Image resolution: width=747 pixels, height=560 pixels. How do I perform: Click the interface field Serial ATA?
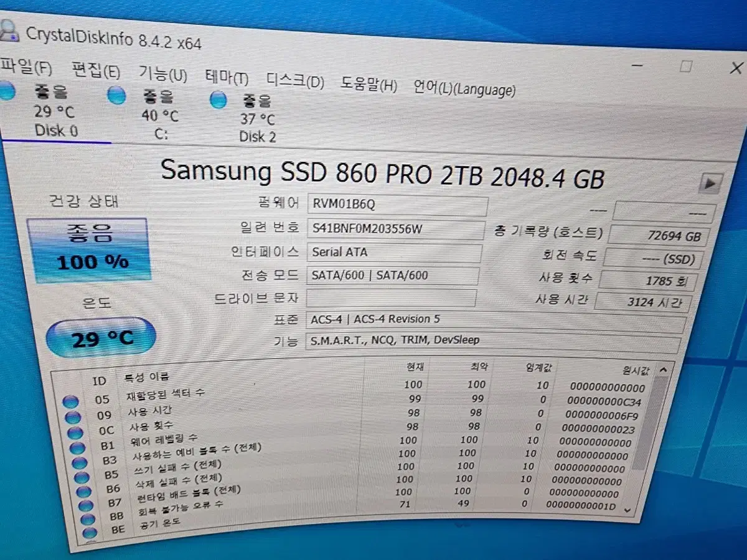point(394,253)
